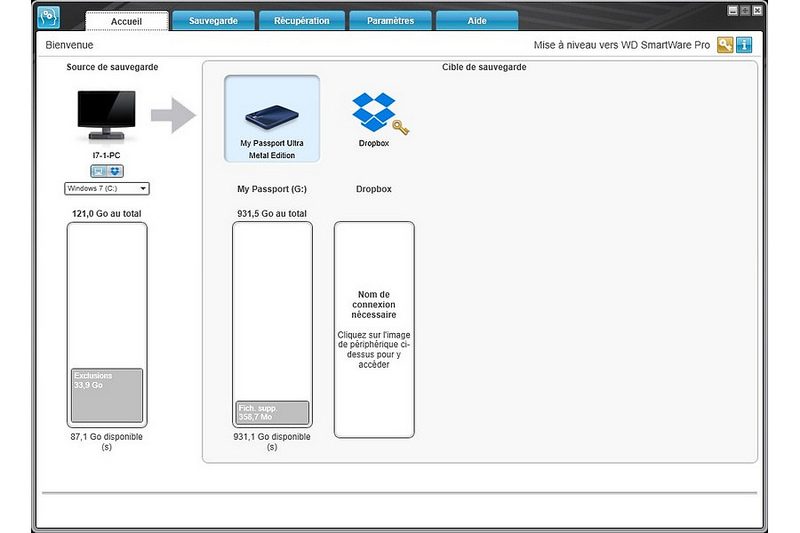Open the Paramètres tab
This screenshot has height=533, width=800.
(x=390, y=21)
